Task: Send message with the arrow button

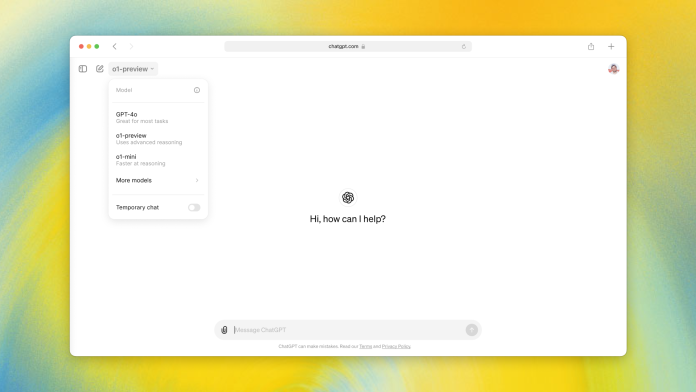Action: [x=471, y=330]
